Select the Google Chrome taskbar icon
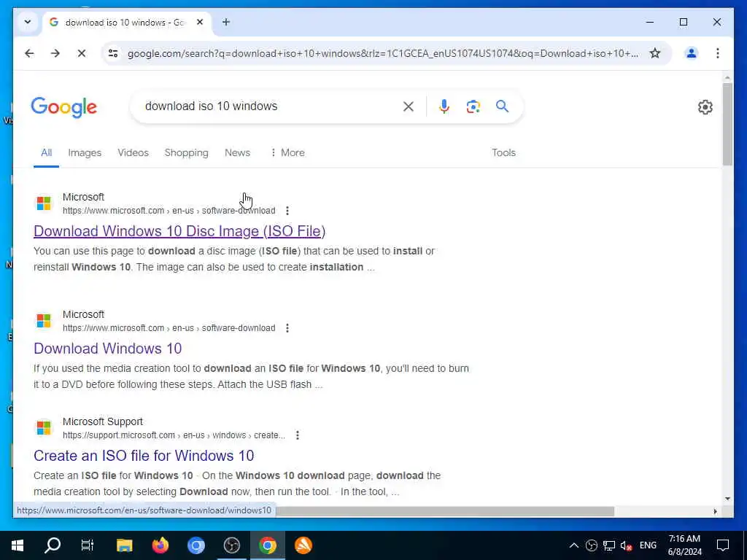The height and width of the screenshot is (560, 747). (x=267, y=545)
